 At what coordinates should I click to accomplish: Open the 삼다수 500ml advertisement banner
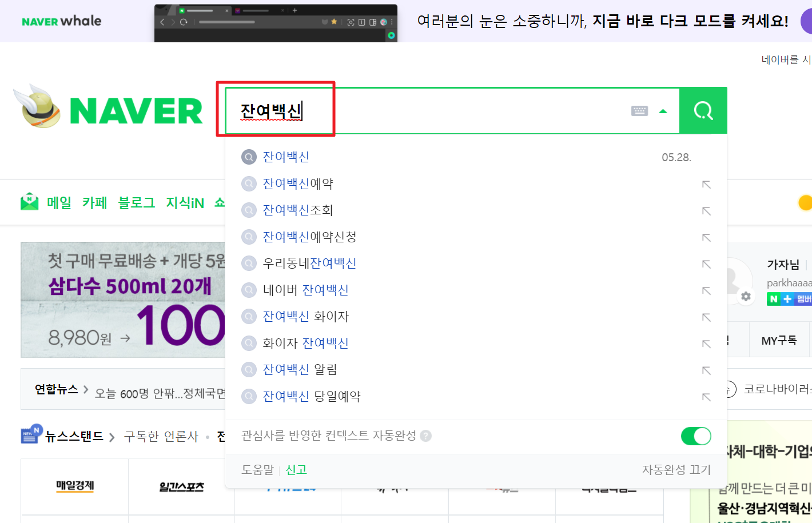123,300
